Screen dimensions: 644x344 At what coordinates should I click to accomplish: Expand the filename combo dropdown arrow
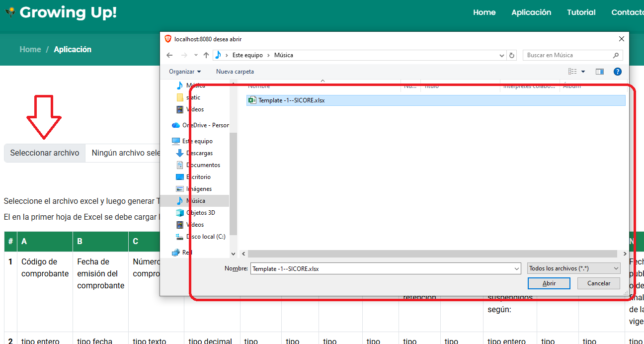click(517, 268)
